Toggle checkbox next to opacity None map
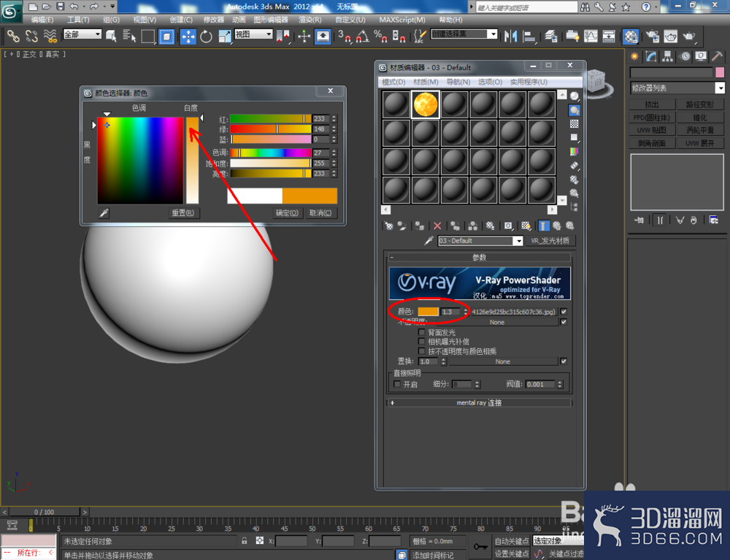Viewport: 730px width, 560px height. click(x=564, y=322)
